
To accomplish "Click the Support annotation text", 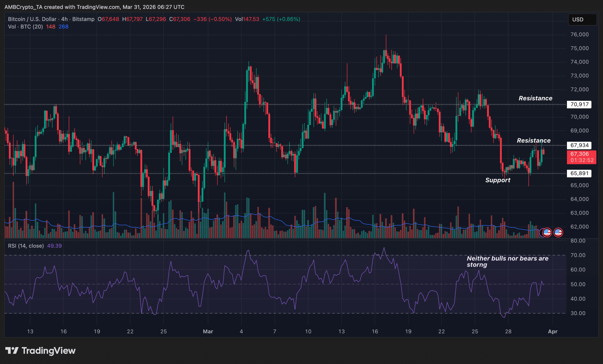I will point(498,180).
